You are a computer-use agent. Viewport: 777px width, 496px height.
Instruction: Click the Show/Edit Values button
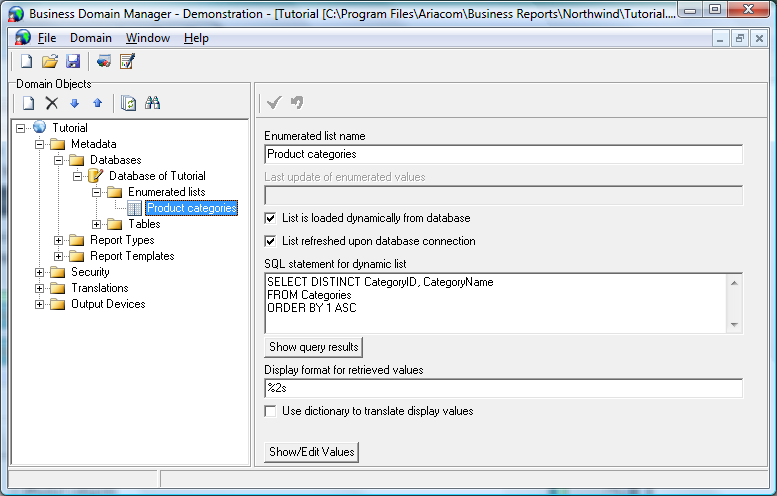tap(311, 452)
